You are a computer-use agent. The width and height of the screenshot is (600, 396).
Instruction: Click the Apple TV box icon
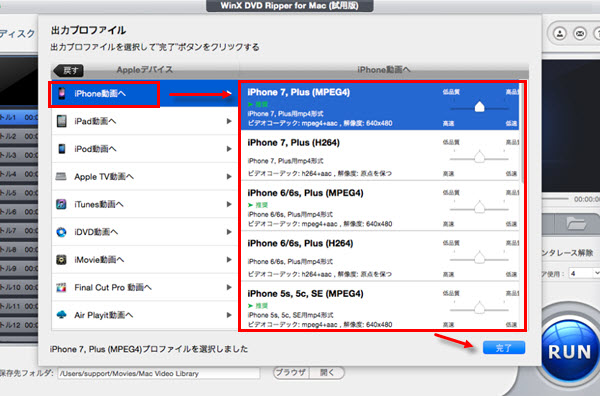coord(61,176)
